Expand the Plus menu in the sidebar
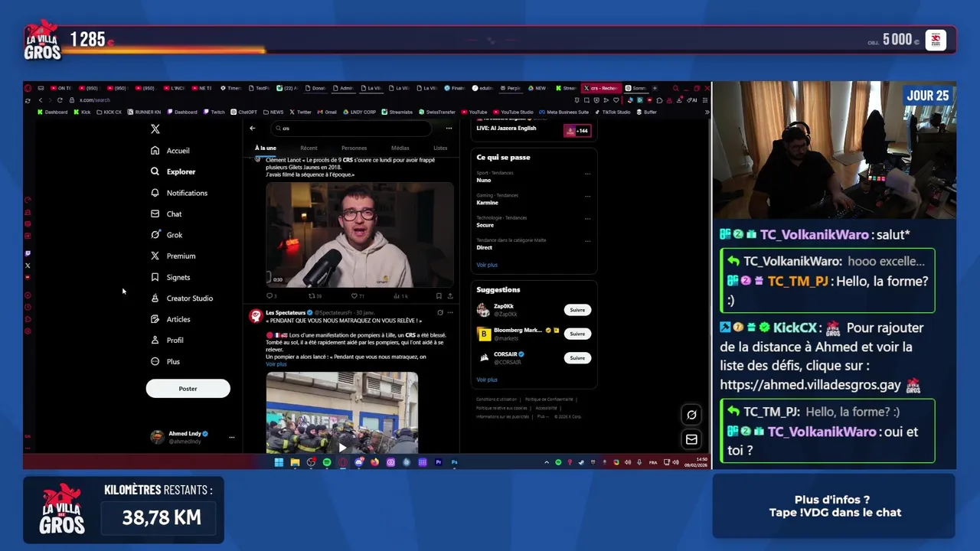This screenshot has width=980, height=551. [165, 361]
